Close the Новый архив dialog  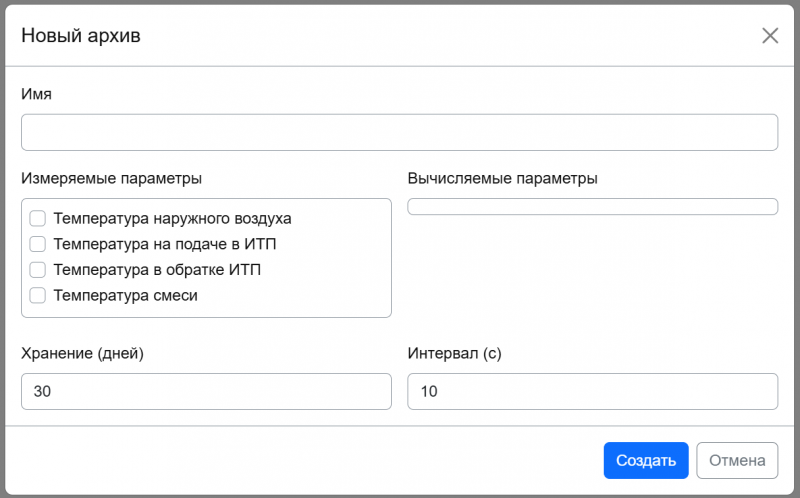769,36
